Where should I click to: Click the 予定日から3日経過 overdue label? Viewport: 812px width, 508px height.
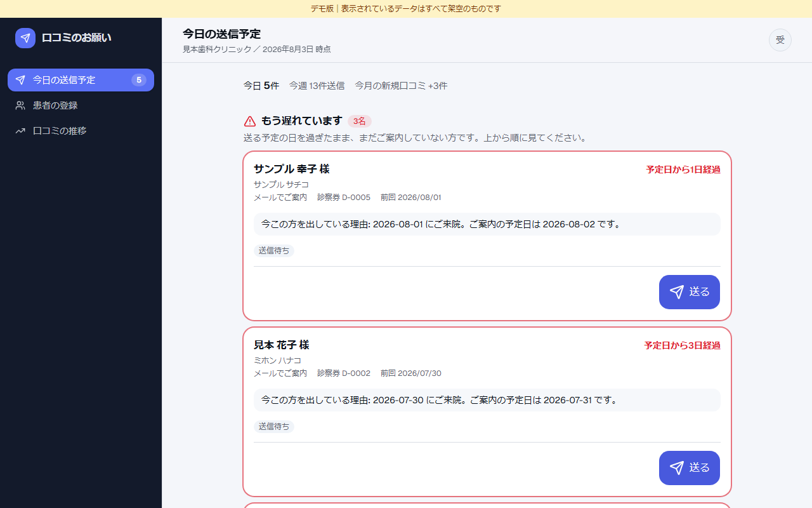[683, 345]
